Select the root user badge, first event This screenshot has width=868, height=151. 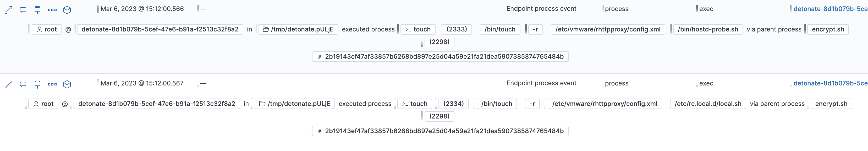click(46, 29)
